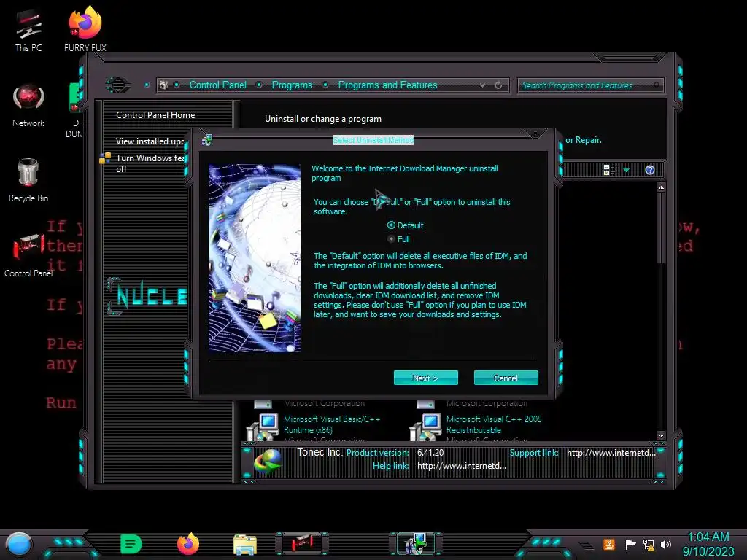Open the Control Panel desktop icon

pos(28,256)
